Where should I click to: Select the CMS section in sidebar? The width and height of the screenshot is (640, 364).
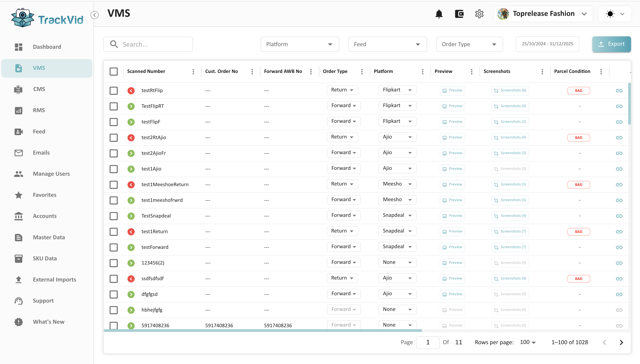(x=39, y=89)
